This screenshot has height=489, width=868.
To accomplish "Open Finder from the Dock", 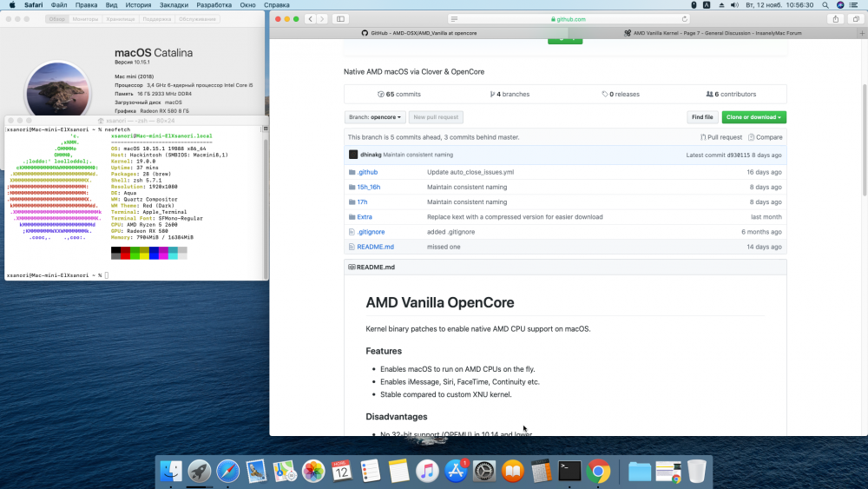I will 171,472.
